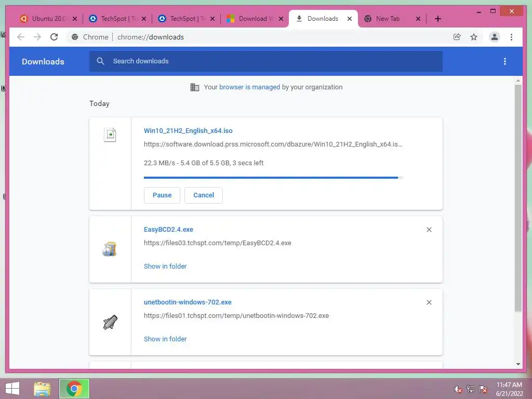The height and width of the screenshot is (399, 532).
Task: Close the New Tab tab
Action: [418, 19]
